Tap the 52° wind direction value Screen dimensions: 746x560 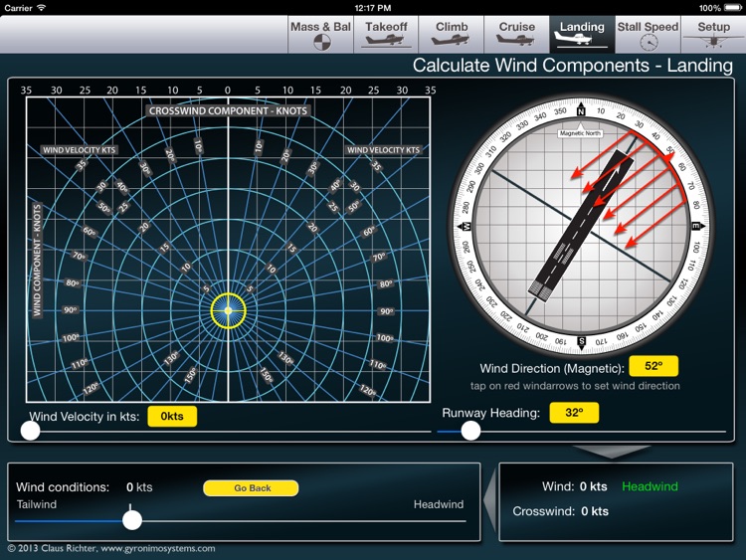click(653, 366)
